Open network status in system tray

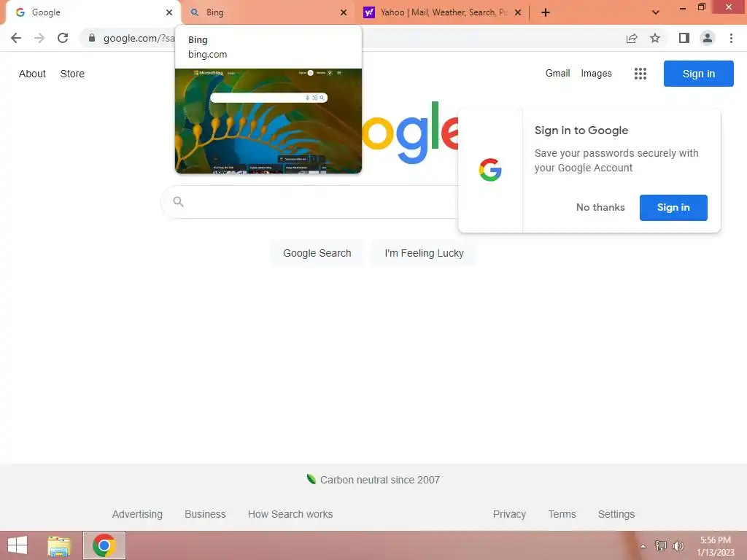660,545
